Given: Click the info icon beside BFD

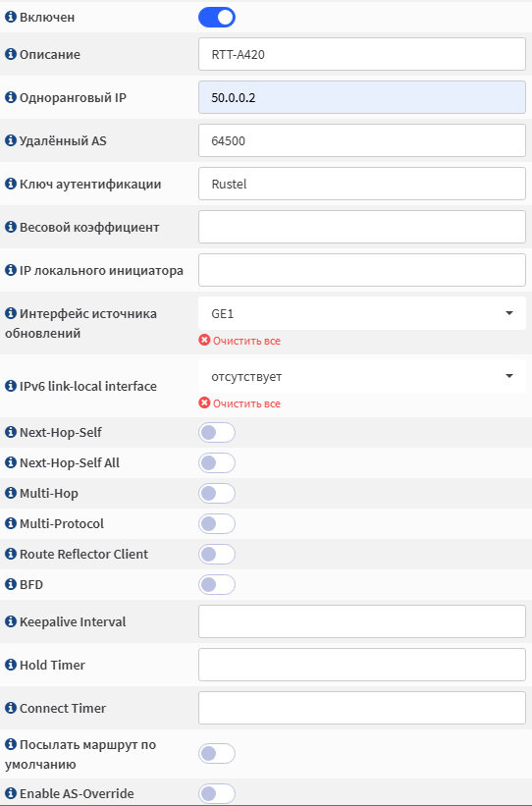Looking at the screenshot, I should pos(10,584).
